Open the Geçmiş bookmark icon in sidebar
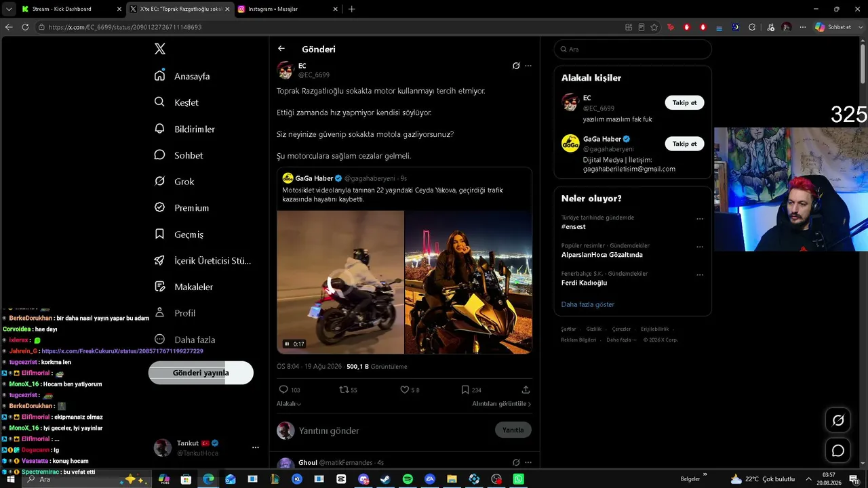 click(159, 234)
